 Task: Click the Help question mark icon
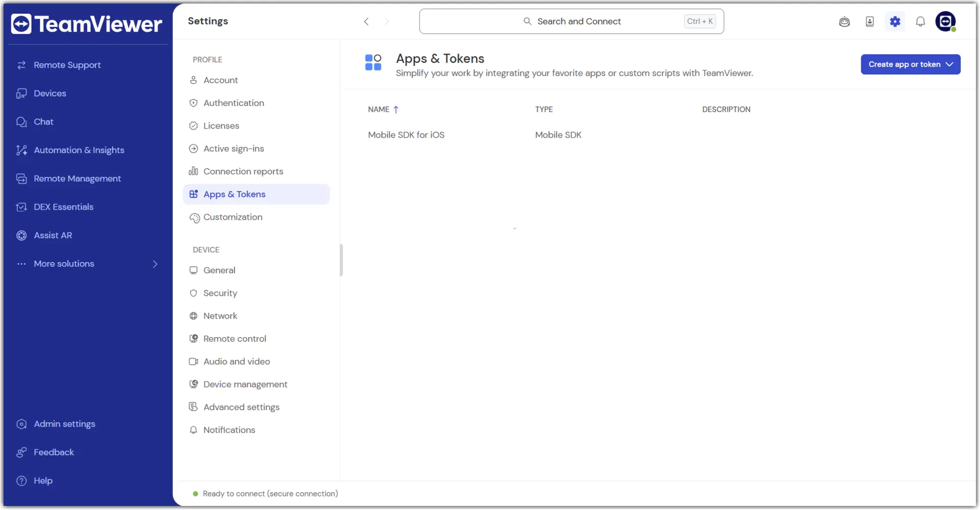click(x=21, y=481)
